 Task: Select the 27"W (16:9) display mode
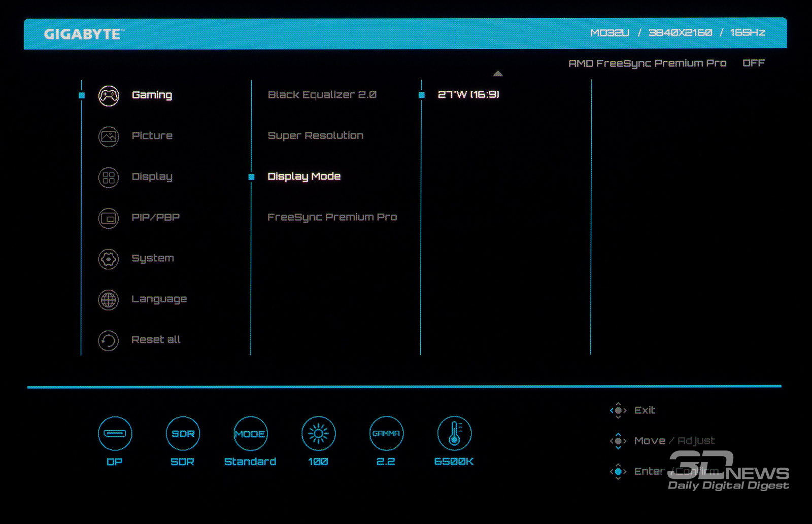(x=468, y=95)
